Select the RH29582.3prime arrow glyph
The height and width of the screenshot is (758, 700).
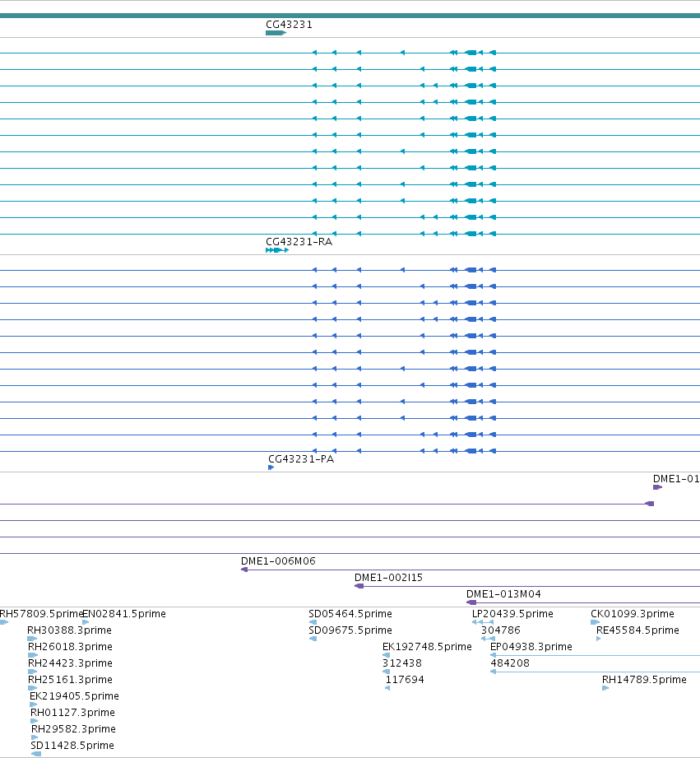click(35, 737)
